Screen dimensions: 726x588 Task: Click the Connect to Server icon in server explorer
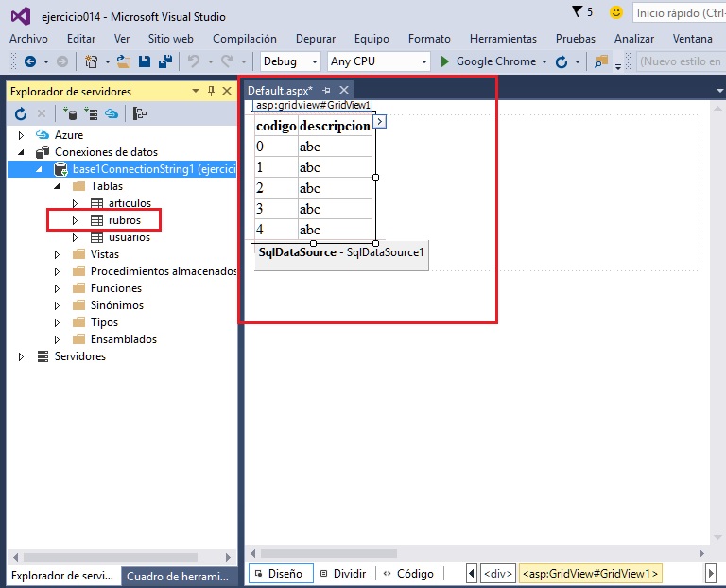91,113
